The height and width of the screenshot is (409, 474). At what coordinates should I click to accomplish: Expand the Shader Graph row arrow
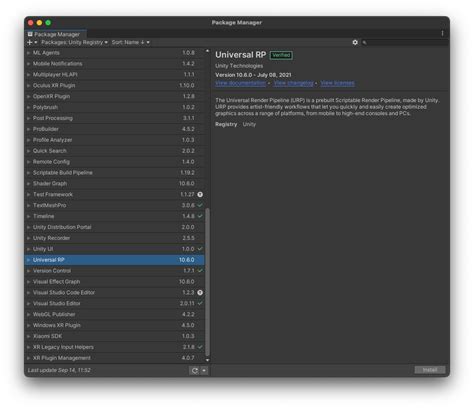click(28, 184)
